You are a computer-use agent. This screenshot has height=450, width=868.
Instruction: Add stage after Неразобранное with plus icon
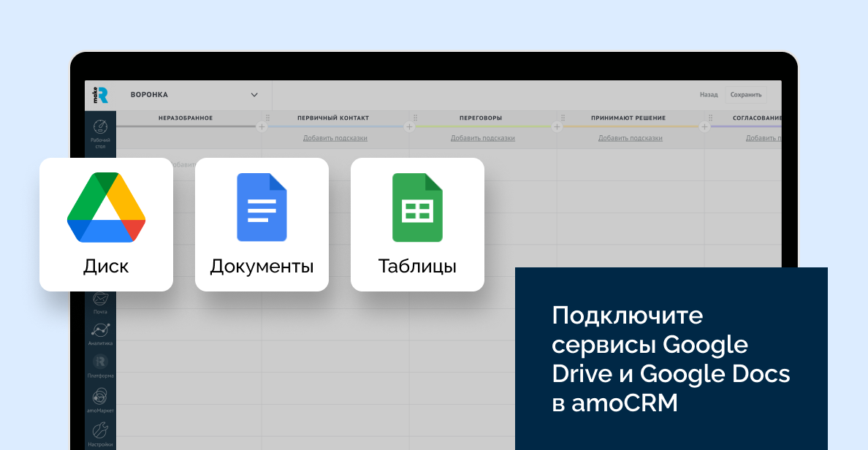coord(262,127)
